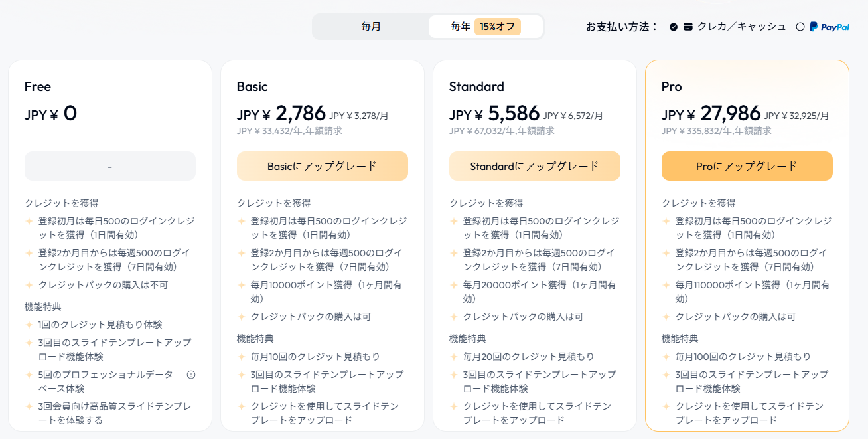Click the disabled dash button in Free plan

tap(110, 166)
